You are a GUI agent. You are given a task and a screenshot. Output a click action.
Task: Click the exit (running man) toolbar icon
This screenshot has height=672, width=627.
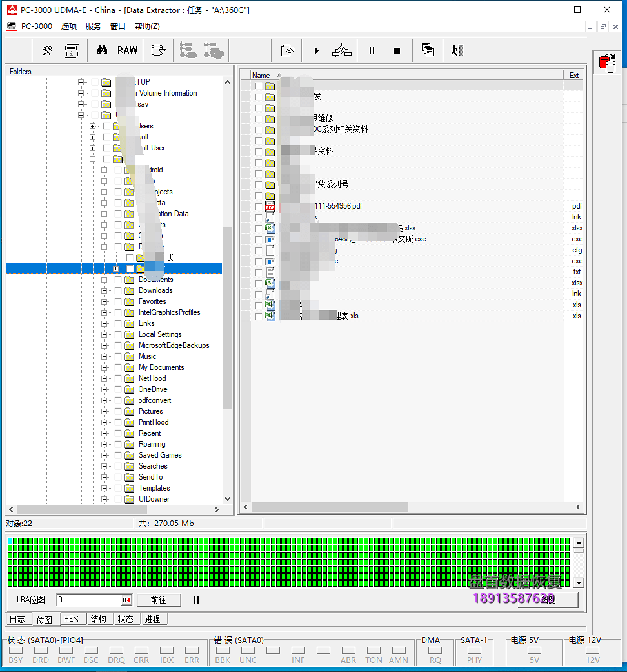point(457,50)
